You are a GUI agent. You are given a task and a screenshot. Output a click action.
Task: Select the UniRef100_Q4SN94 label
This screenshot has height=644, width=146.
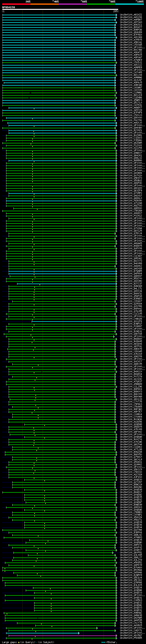coord(131,173)
